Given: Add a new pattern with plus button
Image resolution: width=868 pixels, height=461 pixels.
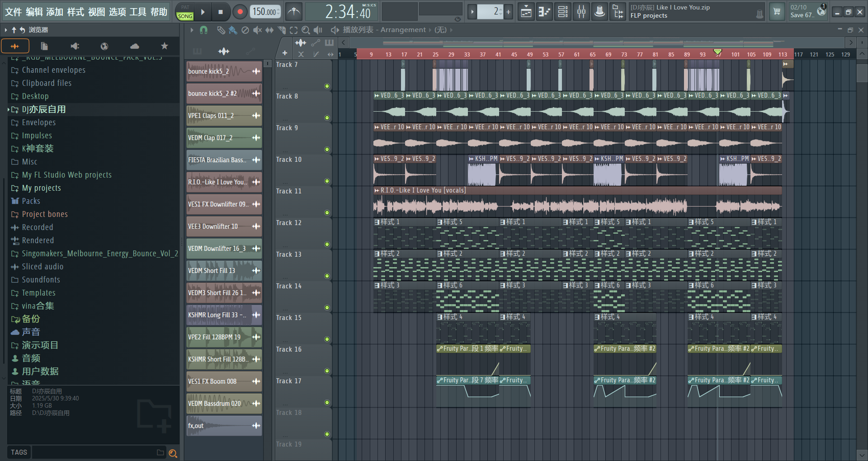Looking at the screenshot, I should (508, 12).
